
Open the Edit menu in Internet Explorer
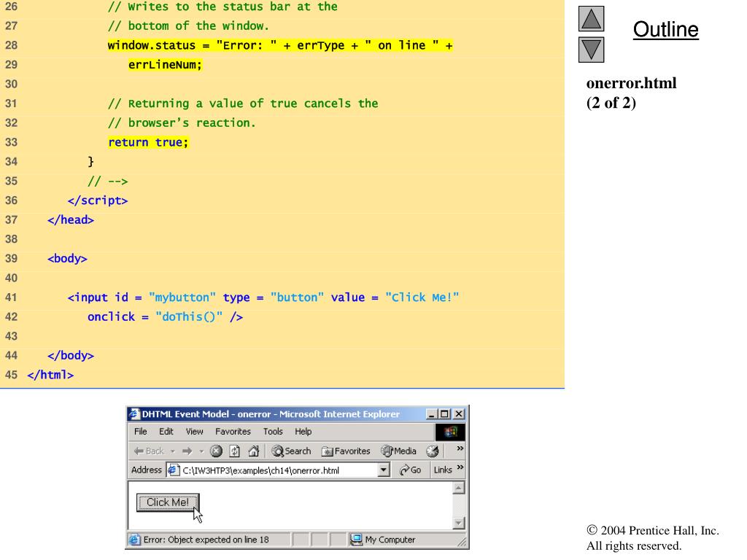(x=166, y=432)
